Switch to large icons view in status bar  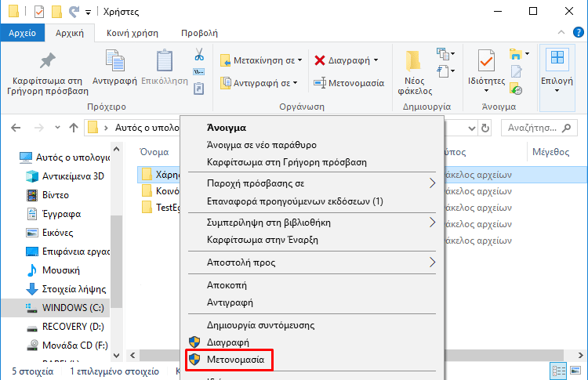[x=575, y=371]
